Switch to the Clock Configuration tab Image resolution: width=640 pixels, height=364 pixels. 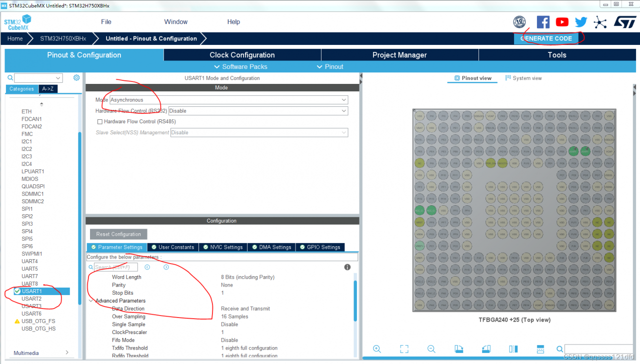click(x=242, y=55)
